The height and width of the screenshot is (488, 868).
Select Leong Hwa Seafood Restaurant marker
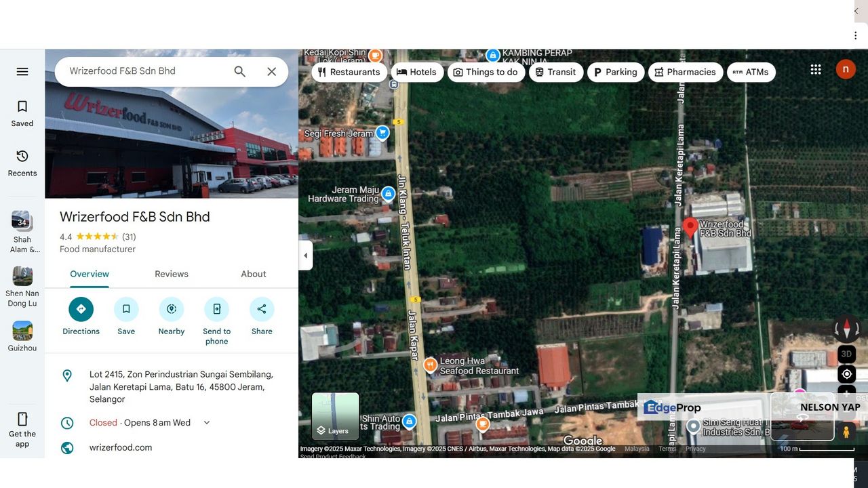(x=430, y=365)
